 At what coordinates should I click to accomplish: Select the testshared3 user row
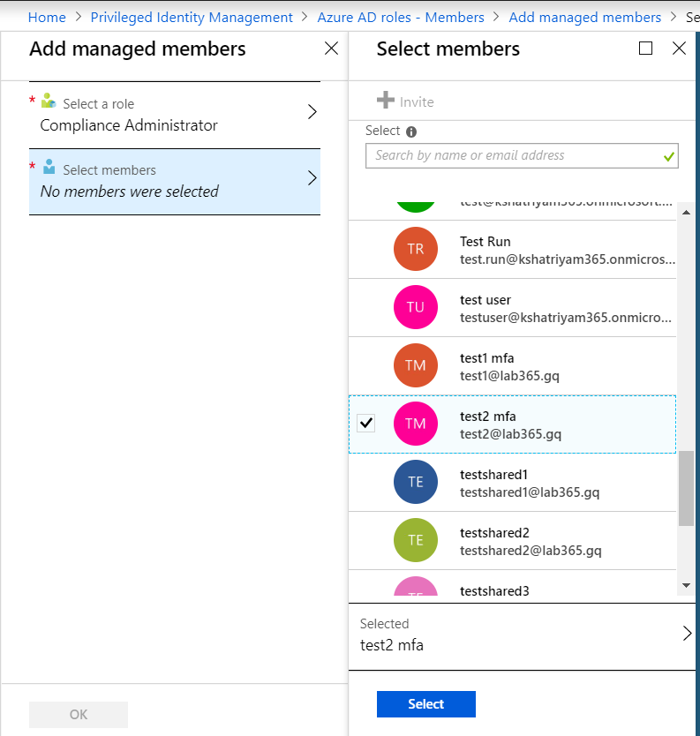tap(512, 584)
